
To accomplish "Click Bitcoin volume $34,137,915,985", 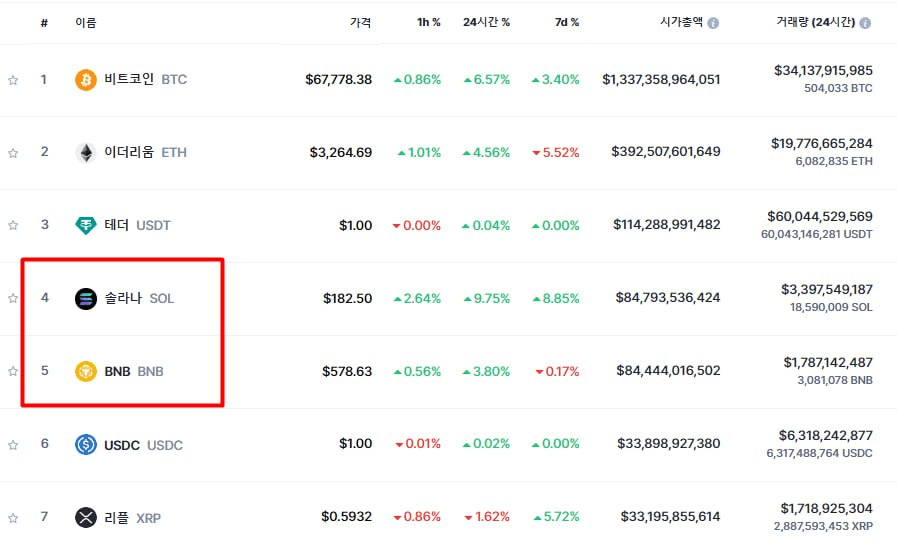I will (x=823, y=70).
